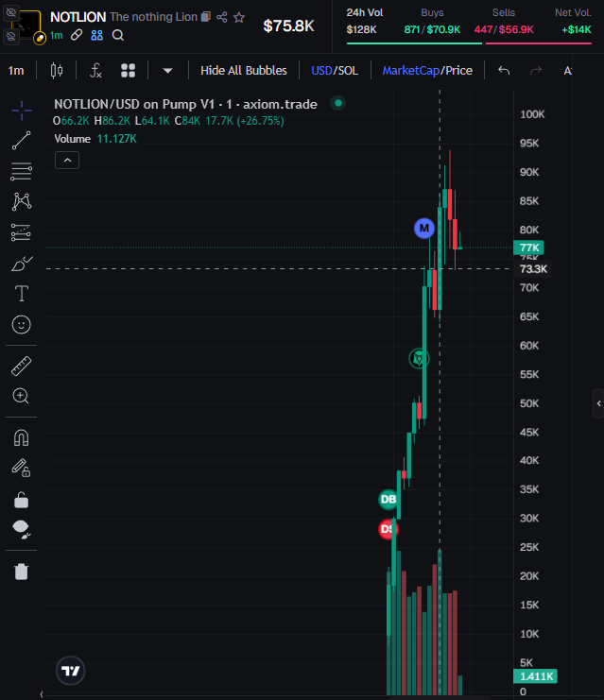This screenshot has width=604, height=700.
Task: Remove drawings with the trash icon
Action: point(22,572)
